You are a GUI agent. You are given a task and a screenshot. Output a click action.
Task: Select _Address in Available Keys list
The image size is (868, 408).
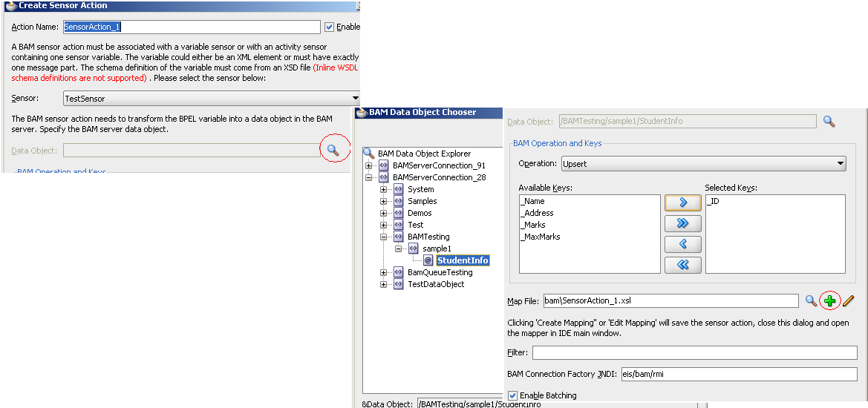click(x=537, y=213)
